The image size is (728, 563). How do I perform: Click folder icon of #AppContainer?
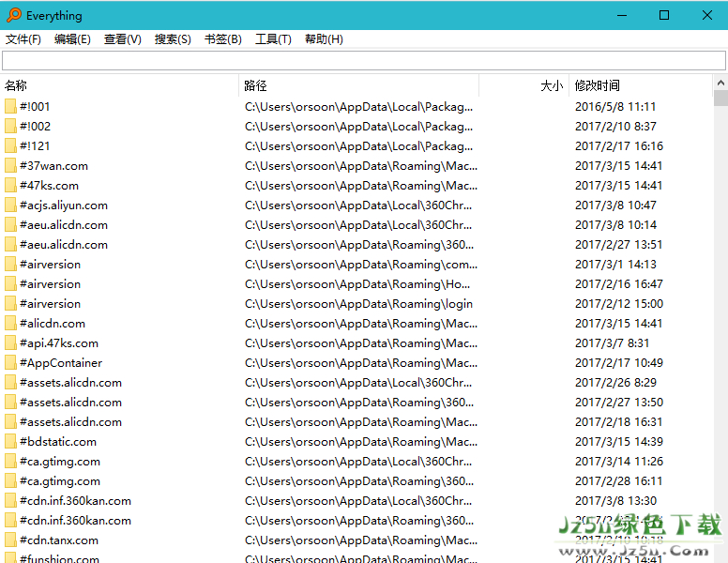pyautogui.click(x=10, y=363)
